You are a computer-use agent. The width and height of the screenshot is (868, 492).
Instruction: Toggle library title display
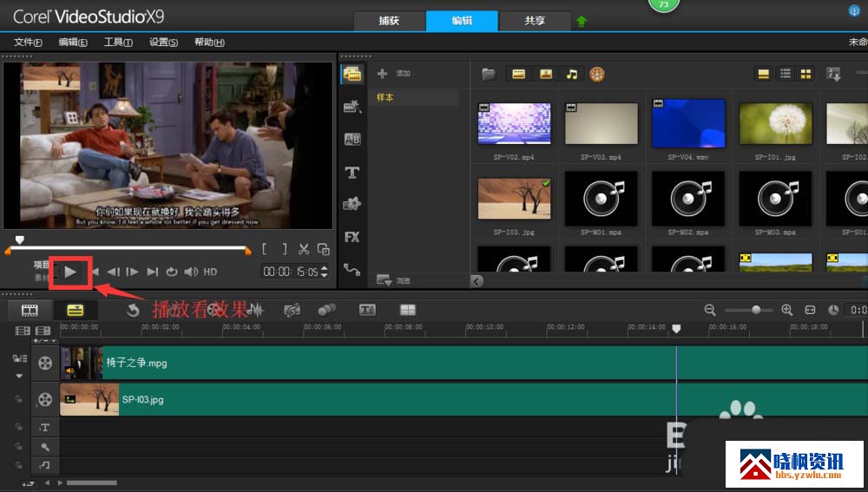763,74
